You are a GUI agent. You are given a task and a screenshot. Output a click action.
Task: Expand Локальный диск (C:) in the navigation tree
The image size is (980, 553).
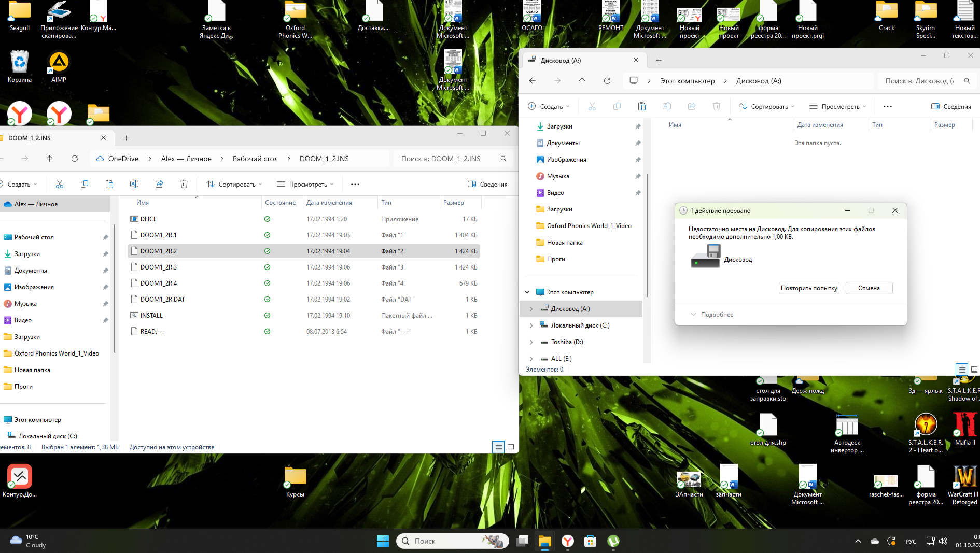(531, 325)
